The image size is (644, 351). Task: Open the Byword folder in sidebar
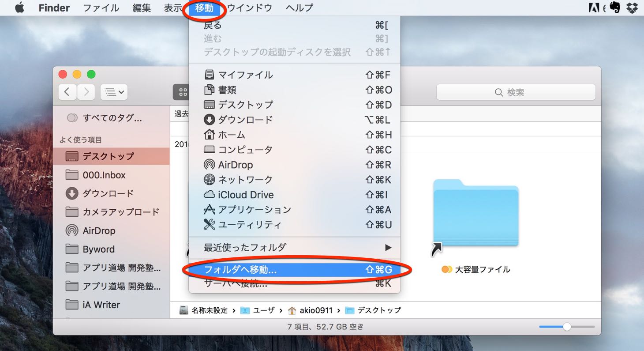(x=111, y=249)
